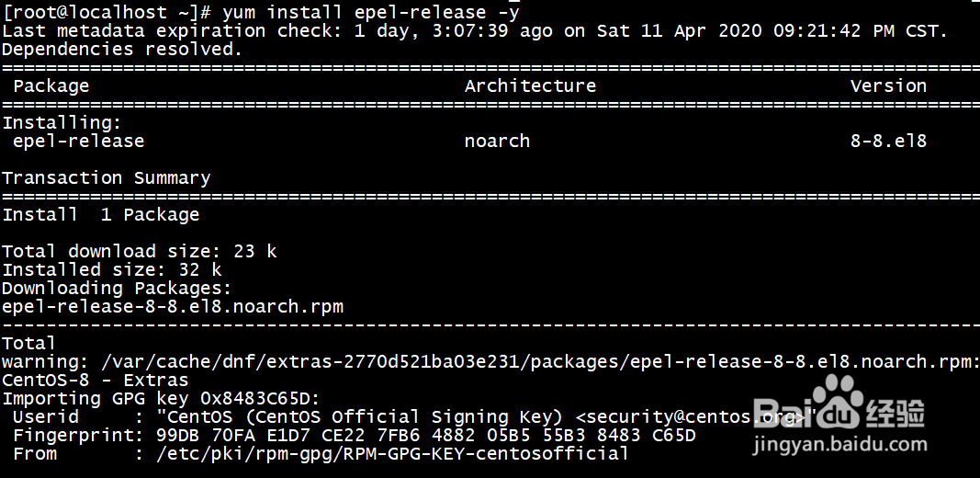Select the GPG key fingerprint value
The height and width of the screenshot is (478, 980).
pyautogui.click(x=425, y=435)
